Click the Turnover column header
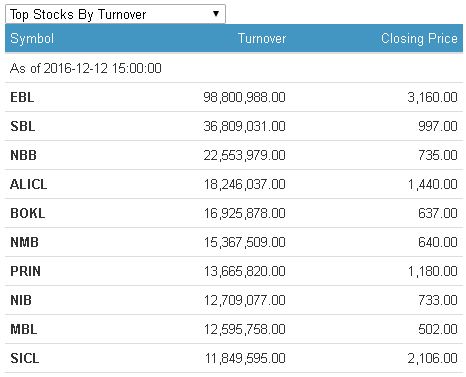 pos(262,38)
